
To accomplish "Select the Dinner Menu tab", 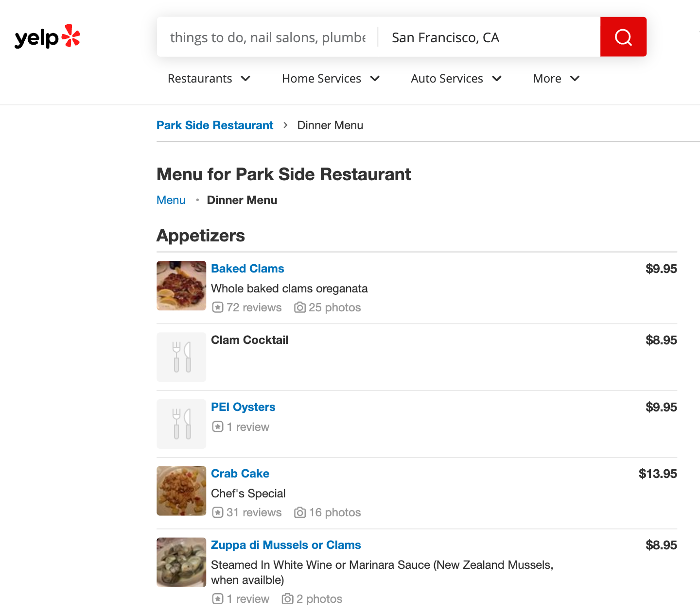I will click(x=242, y=200).
